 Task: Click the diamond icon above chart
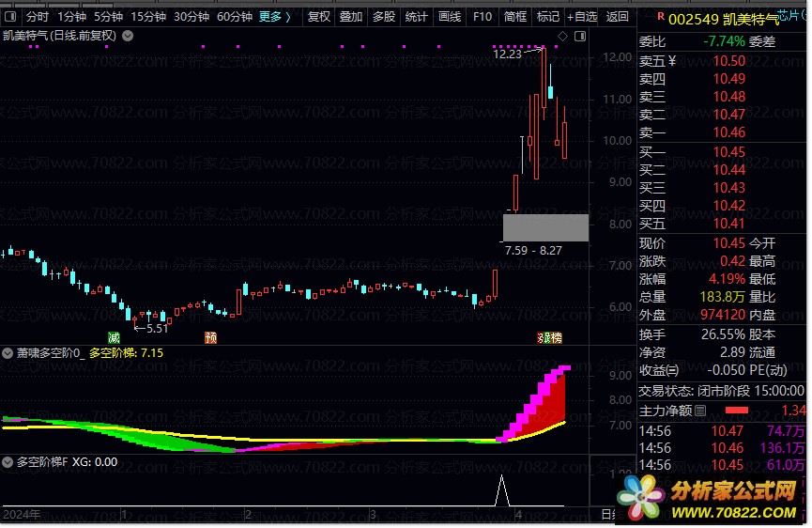point(562,37)
